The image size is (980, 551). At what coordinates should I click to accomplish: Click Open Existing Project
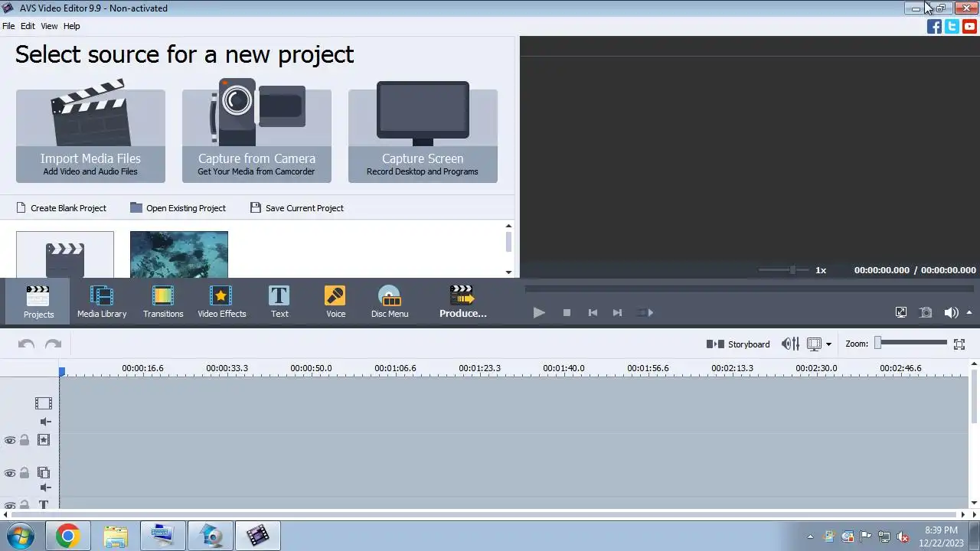pyautogui.click(x=178, y=208)
